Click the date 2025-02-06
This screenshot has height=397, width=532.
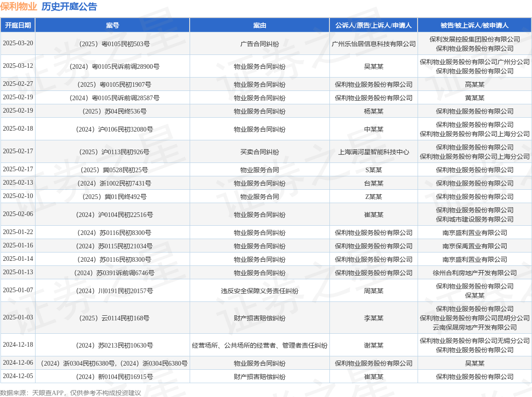pos(18,214)
